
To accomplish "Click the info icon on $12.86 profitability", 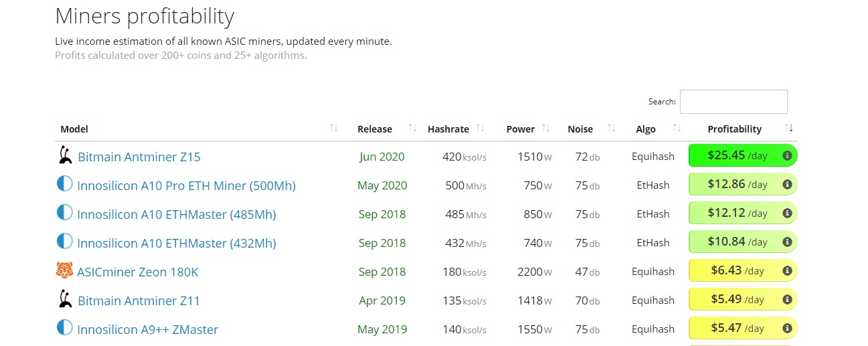I will click(787, 185).
